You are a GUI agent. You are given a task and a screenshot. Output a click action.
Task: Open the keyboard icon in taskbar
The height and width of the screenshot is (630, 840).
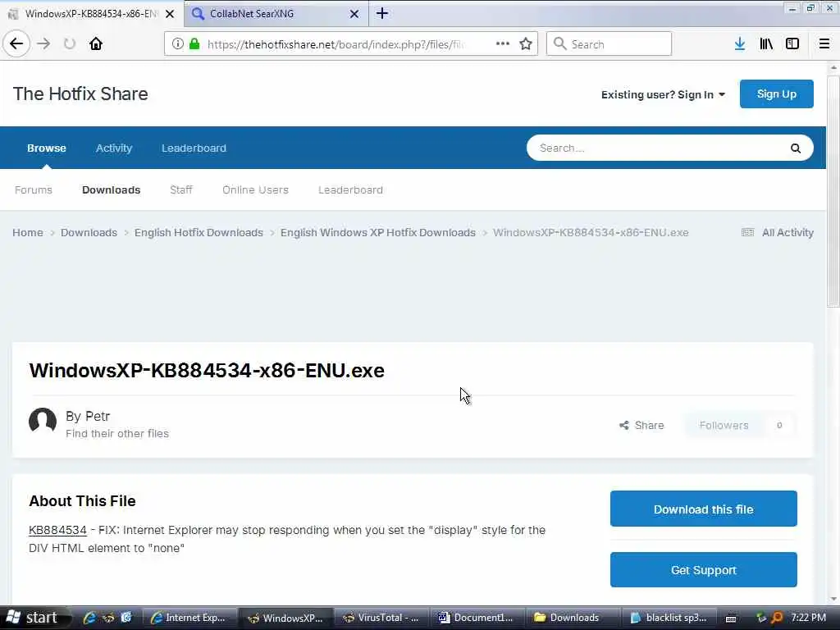(731, 619)
